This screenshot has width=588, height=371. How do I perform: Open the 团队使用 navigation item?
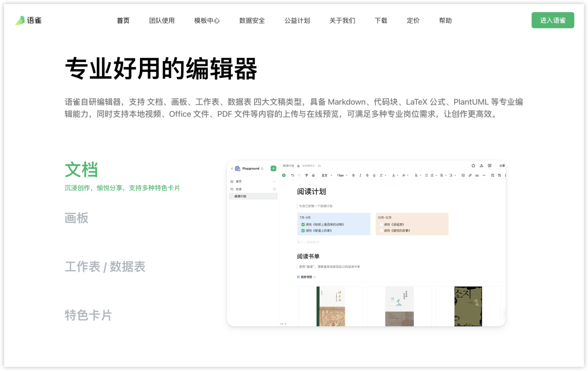162,21
